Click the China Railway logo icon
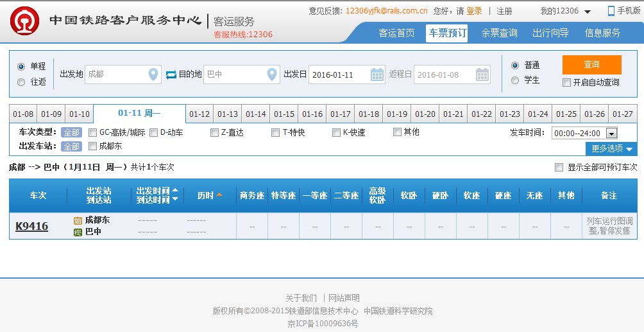The height and width of the screenshot is (332, 644). pos(25,22)
